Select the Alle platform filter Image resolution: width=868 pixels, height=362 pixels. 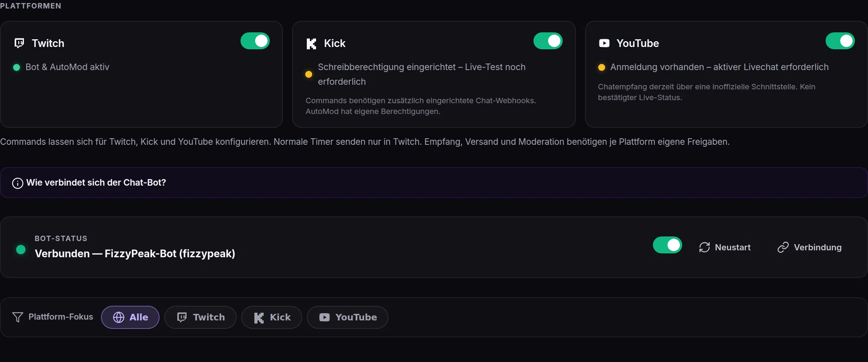tap(130, 317)
